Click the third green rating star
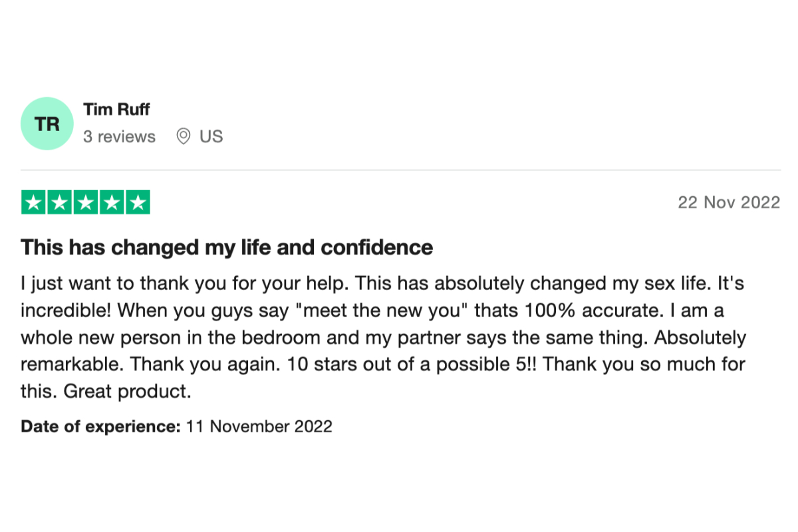 86,202
